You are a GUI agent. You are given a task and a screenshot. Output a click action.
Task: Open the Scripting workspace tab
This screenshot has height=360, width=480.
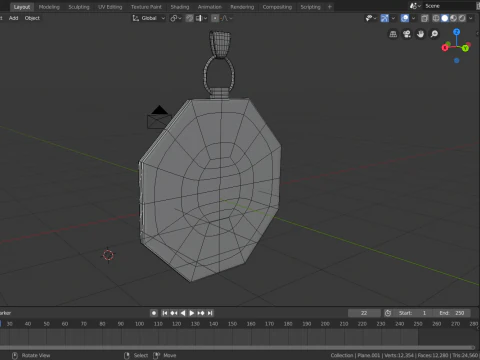310,7
